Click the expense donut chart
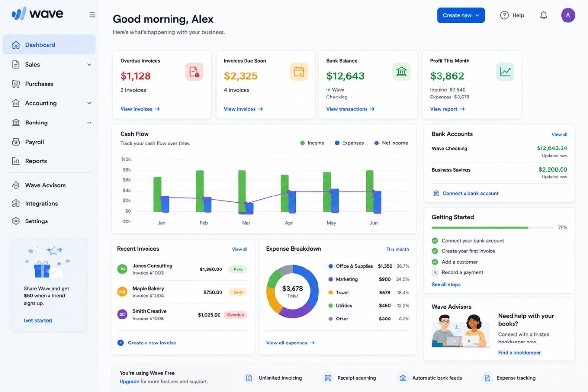Image resolution: width=588 pixels, height=392 pixels. pos(293,291)
